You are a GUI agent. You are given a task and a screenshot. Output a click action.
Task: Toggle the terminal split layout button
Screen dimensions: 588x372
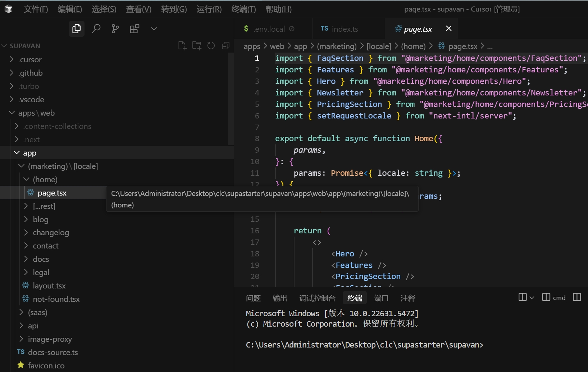point(523,297)
